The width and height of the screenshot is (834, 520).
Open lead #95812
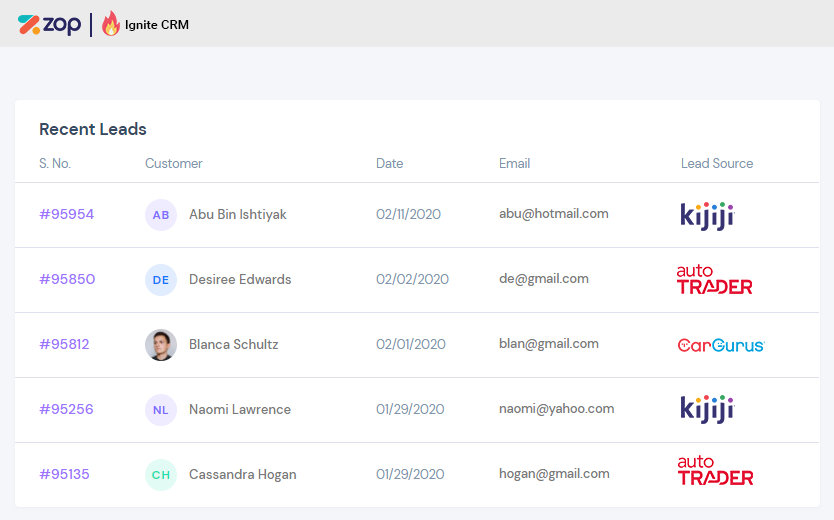[64, 344]
